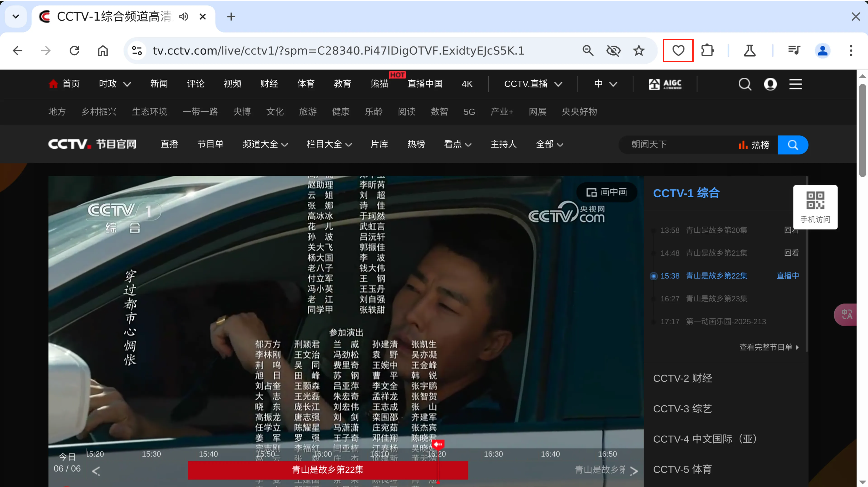868x487 pixels.
Task: Open the extensions puzzle menu
Action: 707,50
